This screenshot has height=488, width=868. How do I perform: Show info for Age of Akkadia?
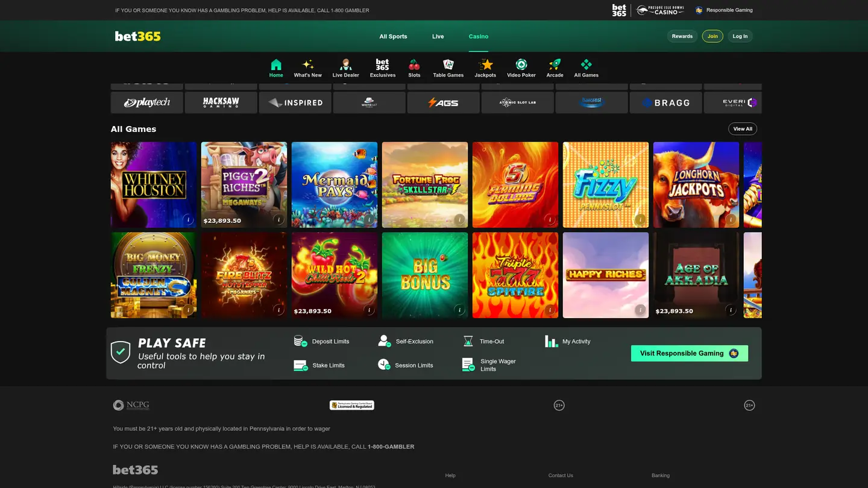(x=731, y=310)
